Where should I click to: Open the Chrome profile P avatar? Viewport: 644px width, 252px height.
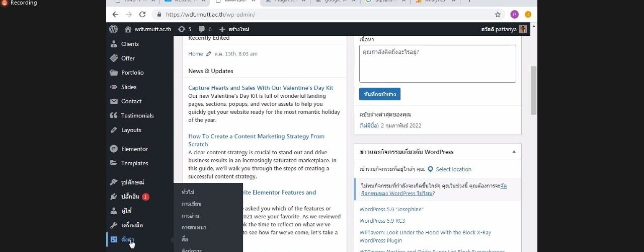point(514,15)
